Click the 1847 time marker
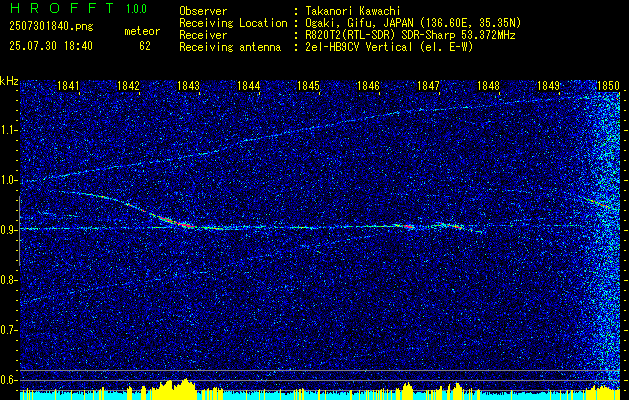The width and height of the screenshot is (629, 400). coord(428,85)
